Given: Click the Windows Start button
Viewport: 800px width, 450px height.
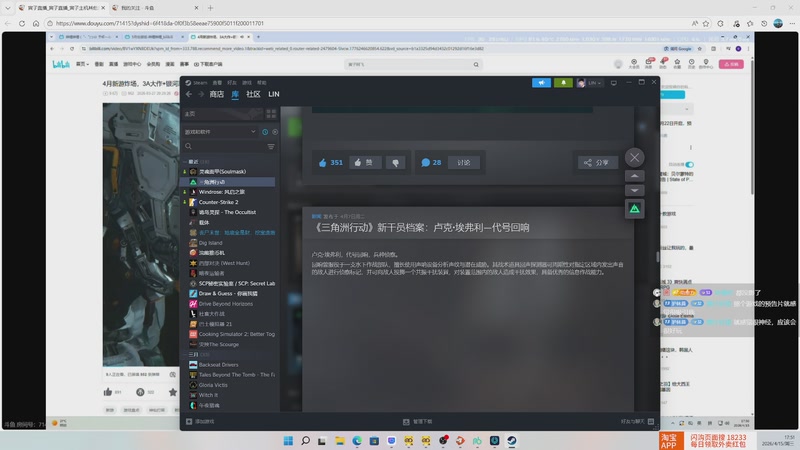Looking at the screenshot, I should tap(288, 441).
